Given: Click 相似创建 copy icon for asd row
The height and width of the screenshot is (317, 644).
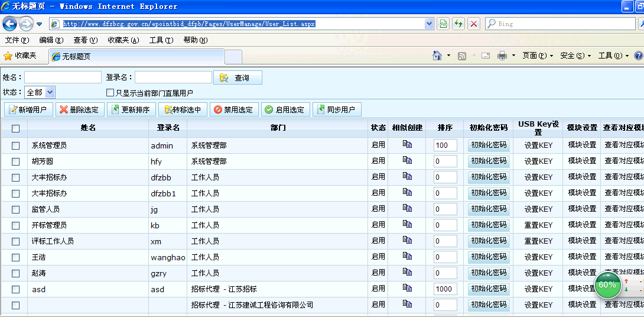Looking at the screenshot, I should click(x=407, y=288).
